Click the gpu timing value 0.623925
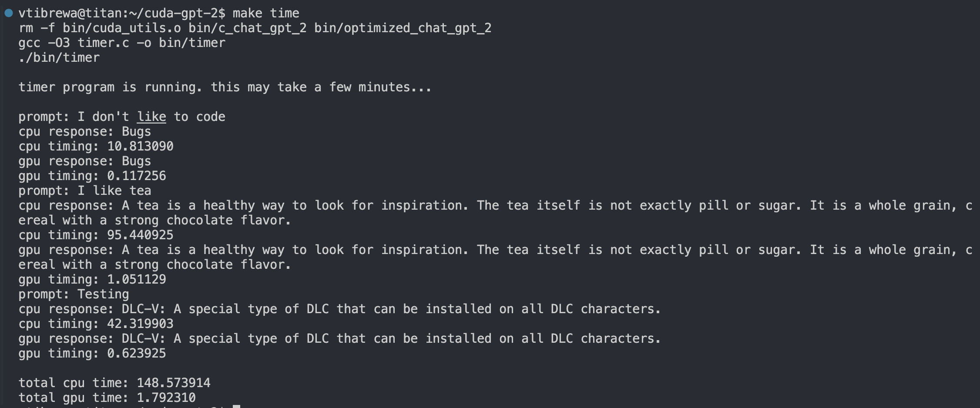The height and width of the screenshot is (408, 980). point(137,353)
